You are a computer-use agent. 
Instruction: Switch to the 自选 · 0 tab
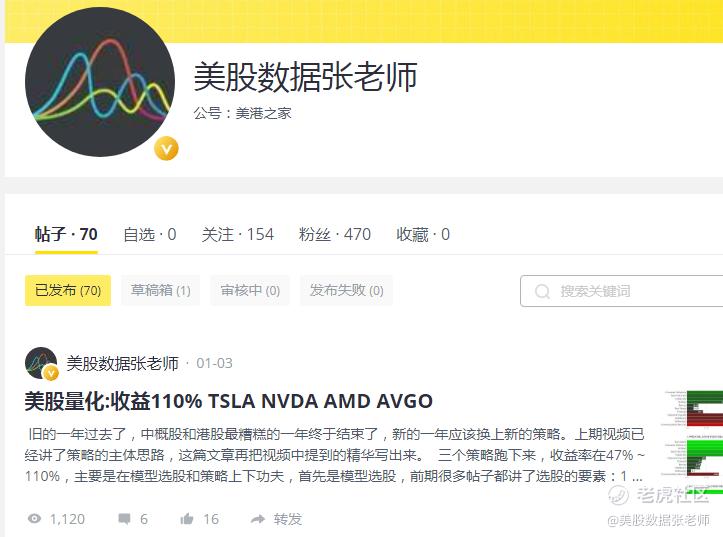point(150,234)
